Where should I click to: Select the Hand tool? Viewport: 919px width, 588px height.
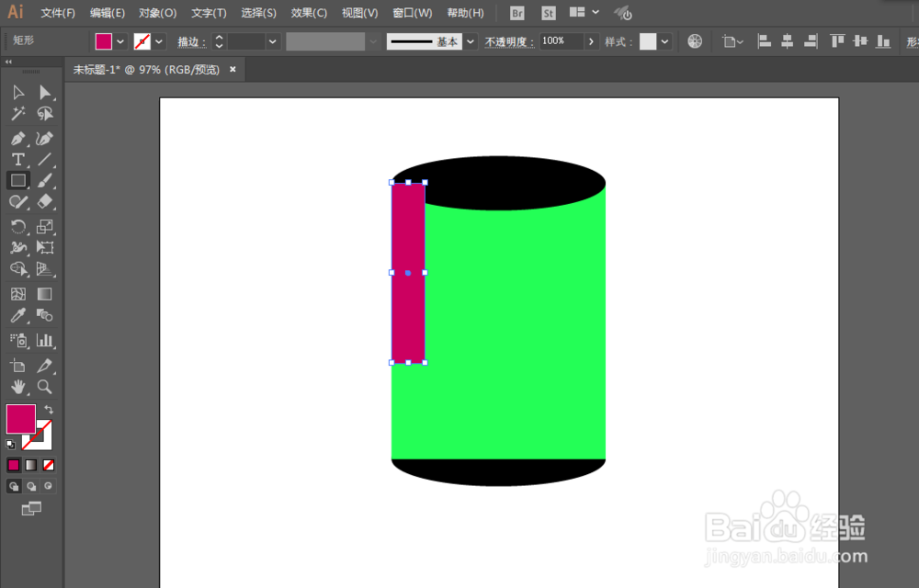coord(17,387)
